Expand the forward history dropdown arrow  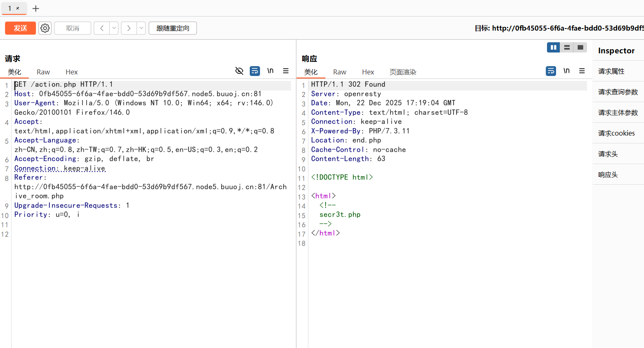(141, 28)
